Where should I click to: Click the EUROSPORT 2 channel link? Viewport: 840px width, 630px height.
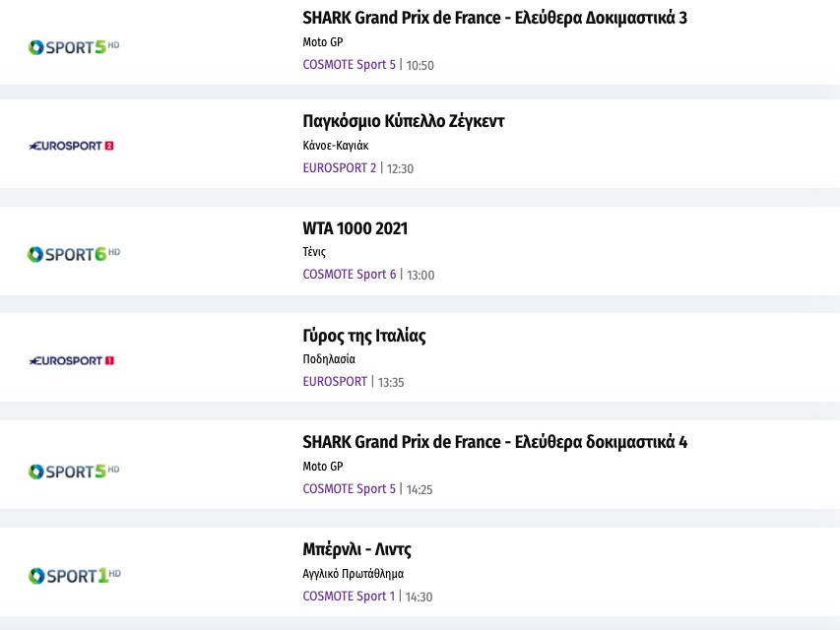339,168
